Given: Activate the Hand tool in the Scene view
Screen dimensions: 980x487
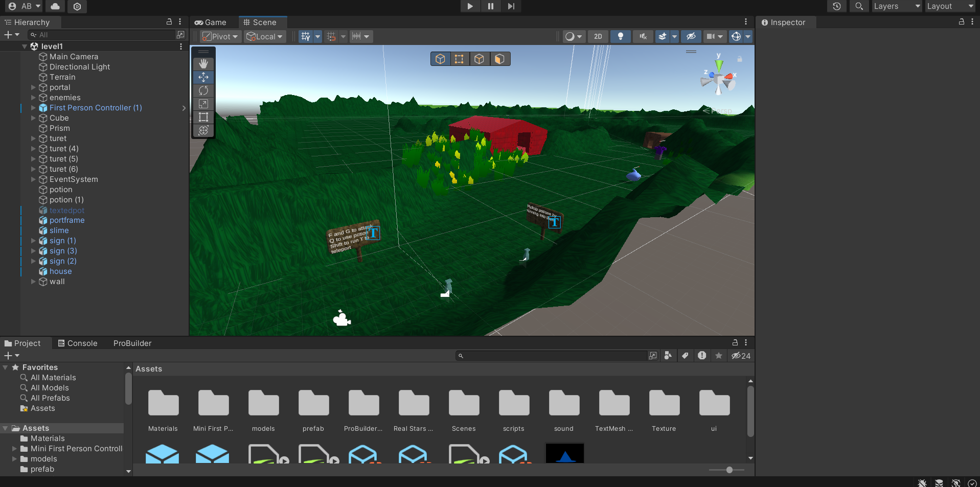Looking at the screenshot, I should tap(203, 64).
